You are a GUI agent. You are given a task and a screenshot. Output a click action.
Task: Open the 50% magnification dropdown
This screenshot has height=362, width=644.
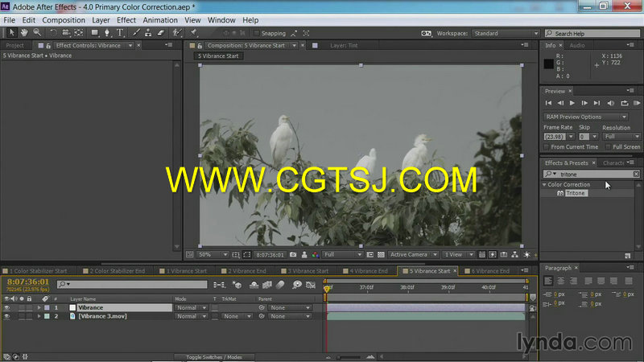(x=213, y=255)
